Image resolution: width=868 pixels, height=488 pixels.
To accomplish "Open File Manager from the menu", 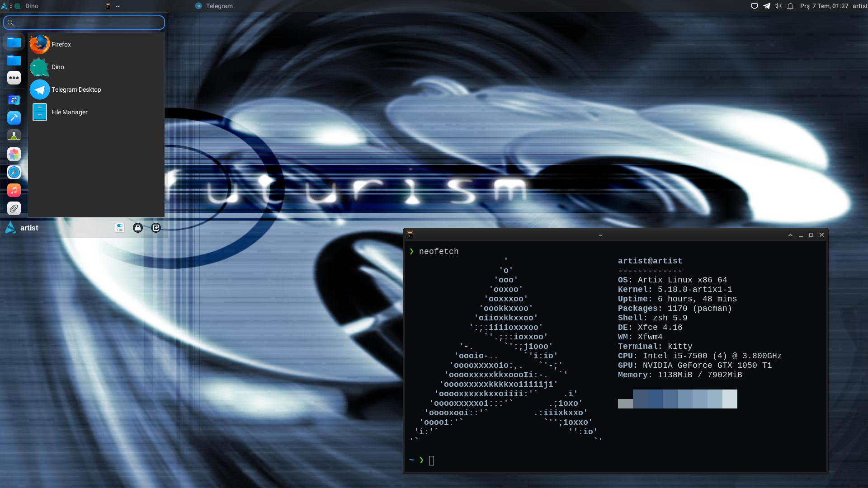I will point(96,112).
